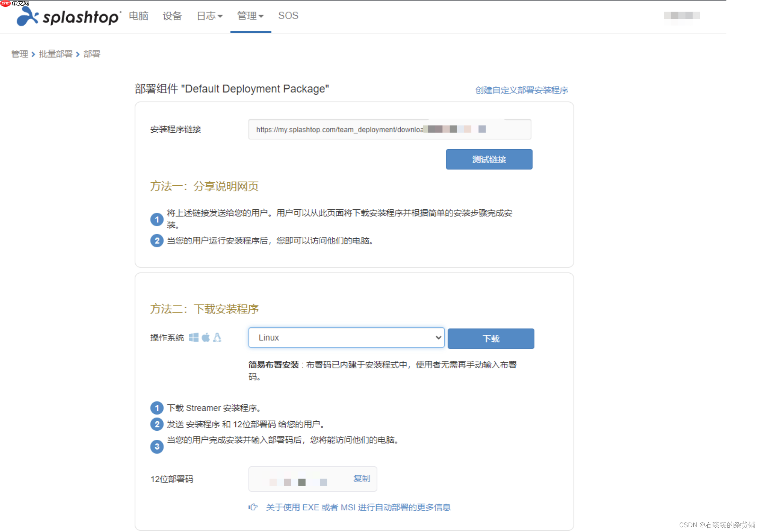Expand the 日志 dropdown menu
This screenshot has width=761, height=532.
point(209,16)
